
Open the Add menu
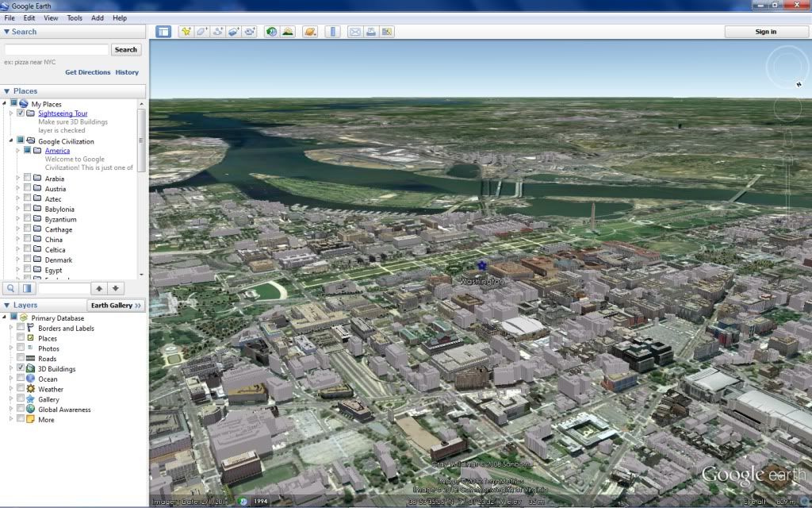(98, 17)
